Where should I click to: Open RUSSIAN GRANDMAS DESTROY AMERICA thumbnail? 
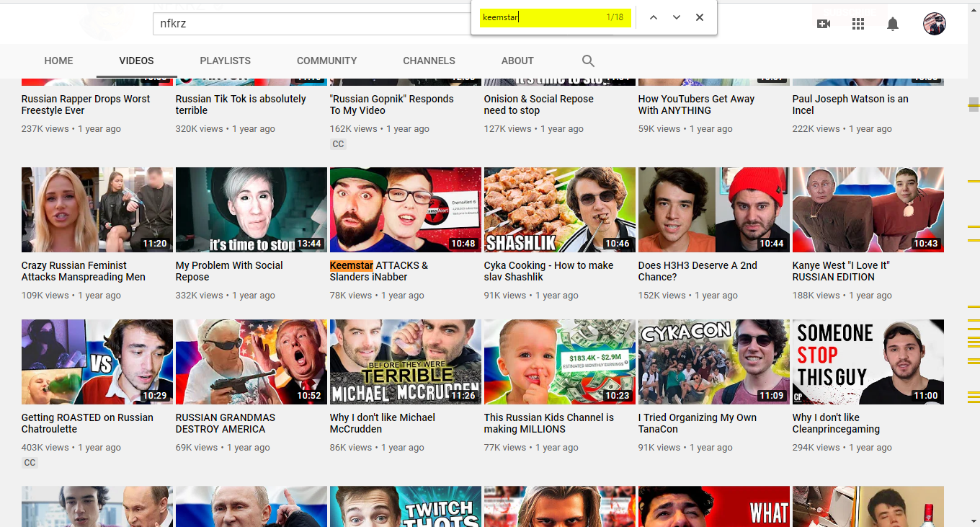251,362
